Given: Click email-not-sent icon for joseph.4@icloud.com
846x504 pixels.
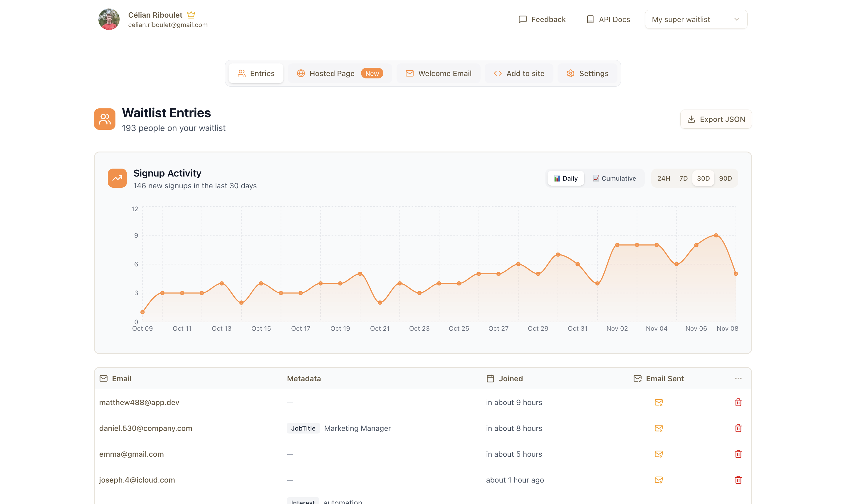Looking at the screenshot, I should 659,480.
